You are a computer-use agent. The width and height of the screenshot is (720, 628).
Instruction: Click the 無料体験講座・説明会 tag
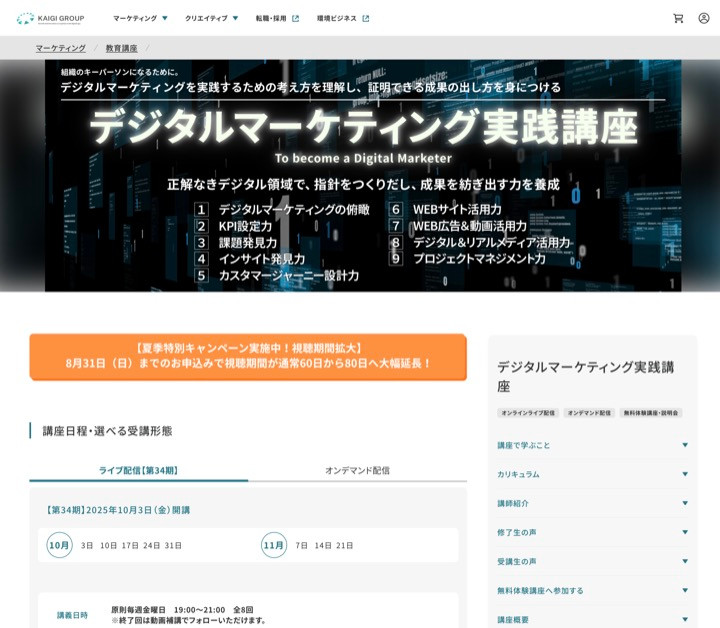pos(651,413)
